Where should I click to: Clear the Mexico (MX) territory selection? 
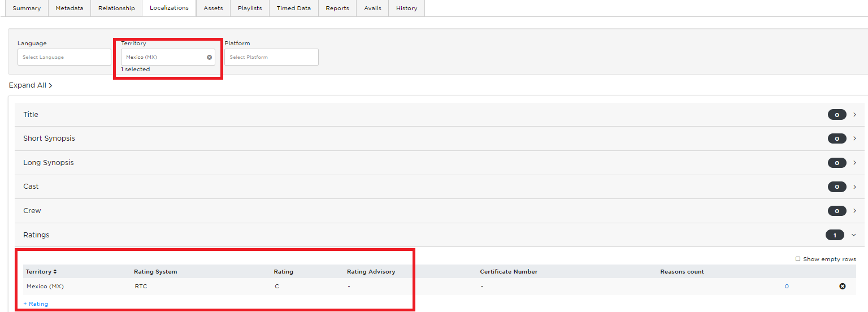[209, 57]
